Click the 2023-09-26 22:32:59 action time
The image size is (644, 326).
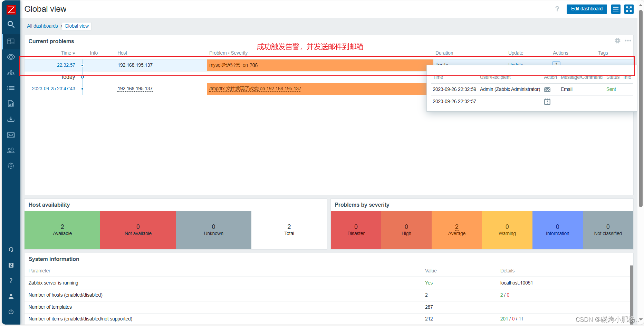pyautogui.click(x=454, y=89)
